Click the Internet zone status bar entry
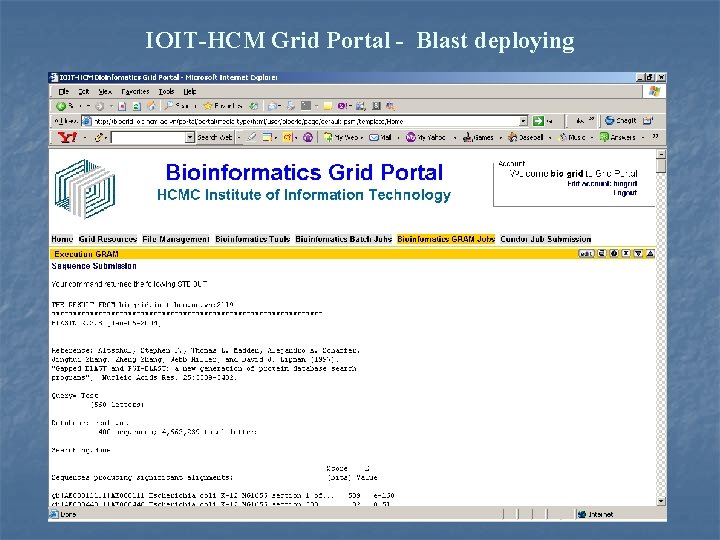 [x=596, y=514]
